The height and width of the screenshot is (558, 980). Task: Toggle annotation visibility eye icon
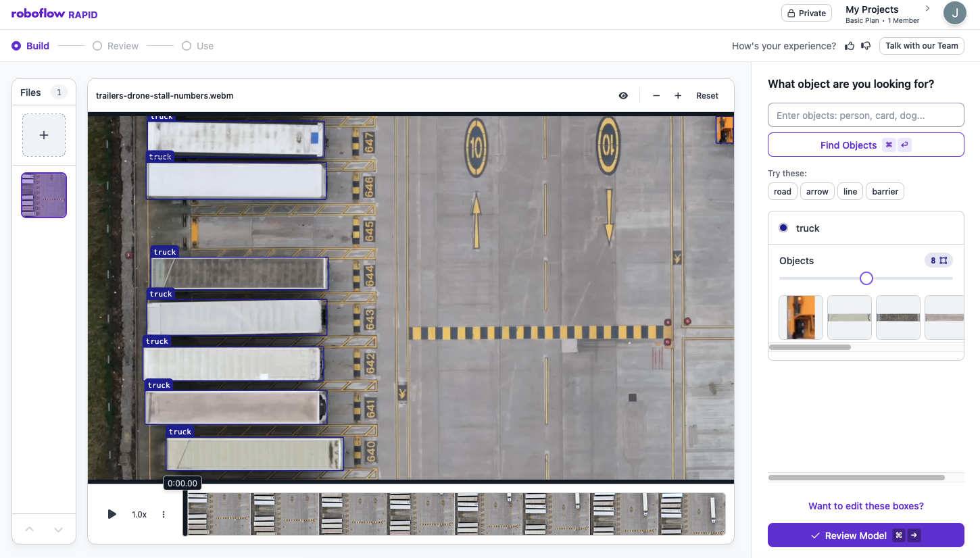pos(623,96)
